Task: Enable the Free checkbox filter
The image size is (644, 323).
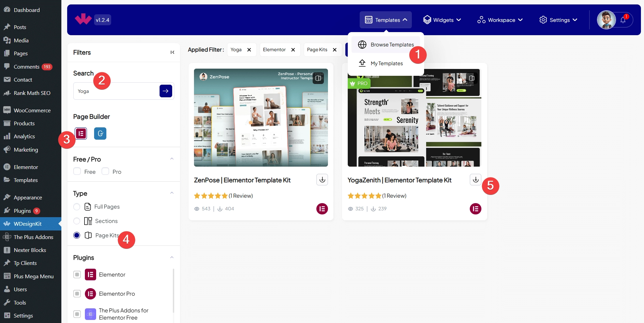Action: (77, 171)
